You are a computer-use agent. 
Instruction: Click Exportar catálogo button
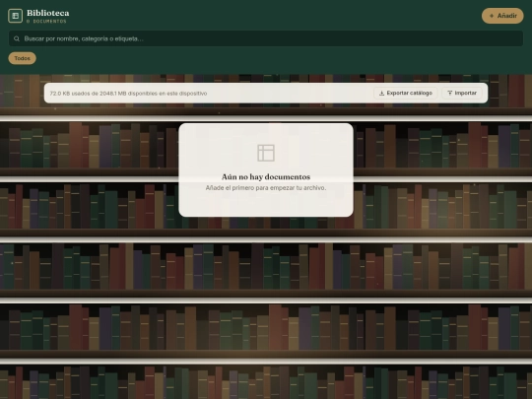(406, 93)
